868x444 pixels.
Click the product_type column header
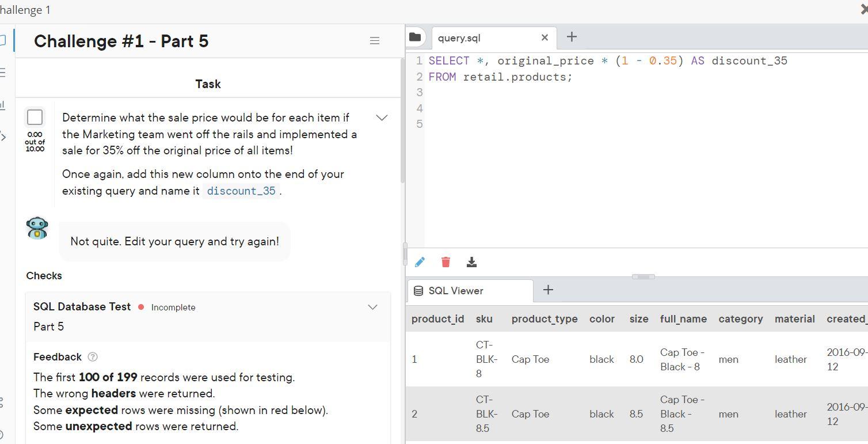545,319
